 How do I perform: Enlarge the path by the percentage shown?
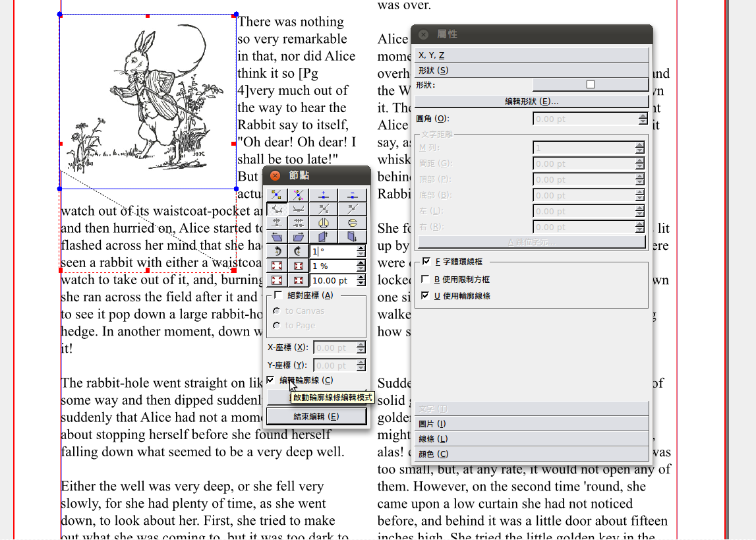(277, 266)
